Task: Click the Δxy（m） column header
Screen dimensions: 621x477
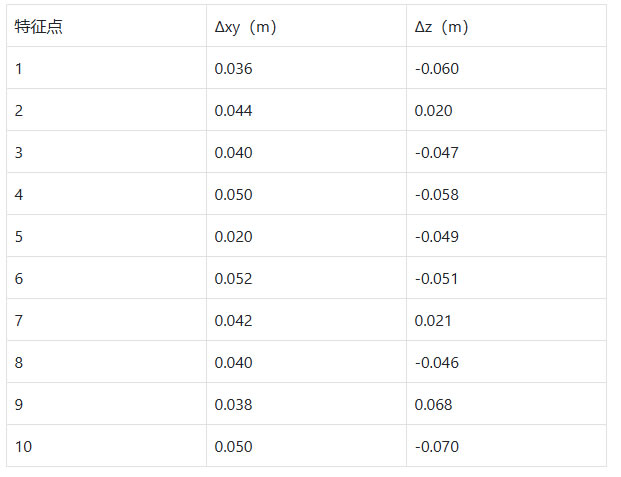Action: 246,27
